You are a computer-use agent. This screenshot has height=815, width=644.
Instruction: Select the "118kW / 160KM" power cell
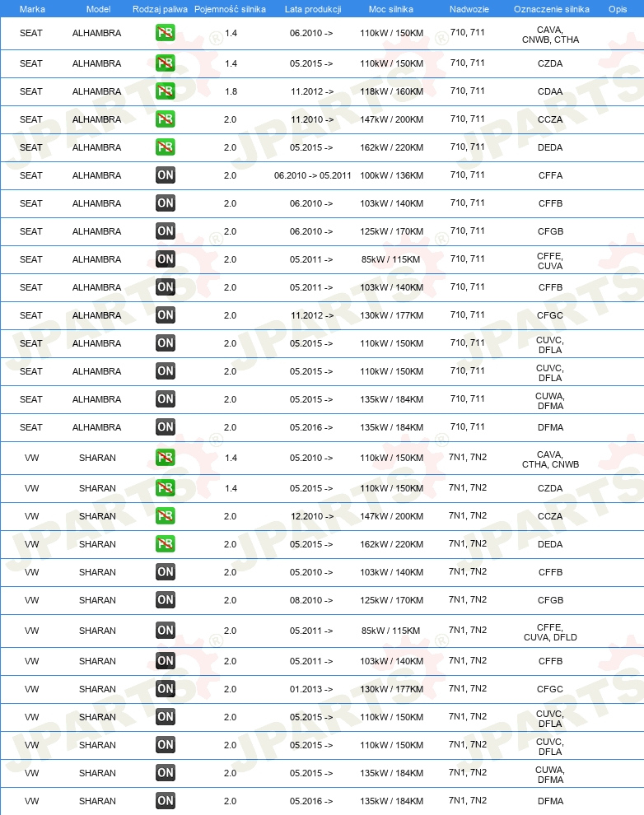(x=391, y=91)
